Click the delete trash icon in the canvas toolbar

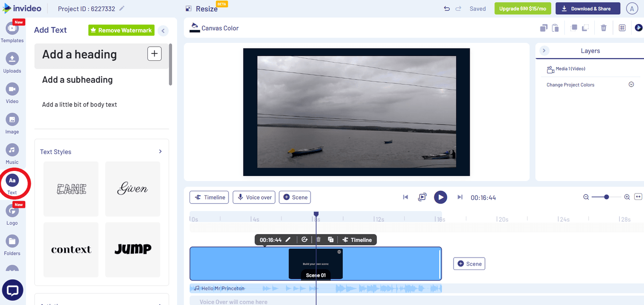(604, 28)
